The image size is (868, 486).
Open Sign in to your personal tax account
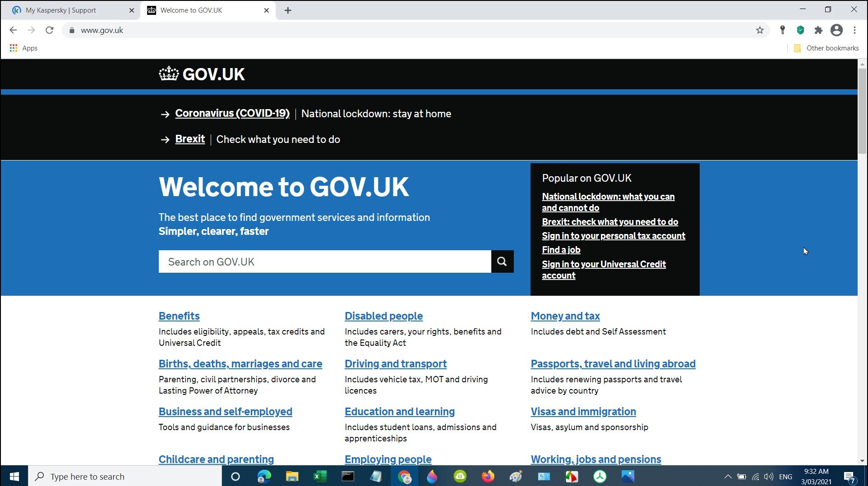point(614,236)
